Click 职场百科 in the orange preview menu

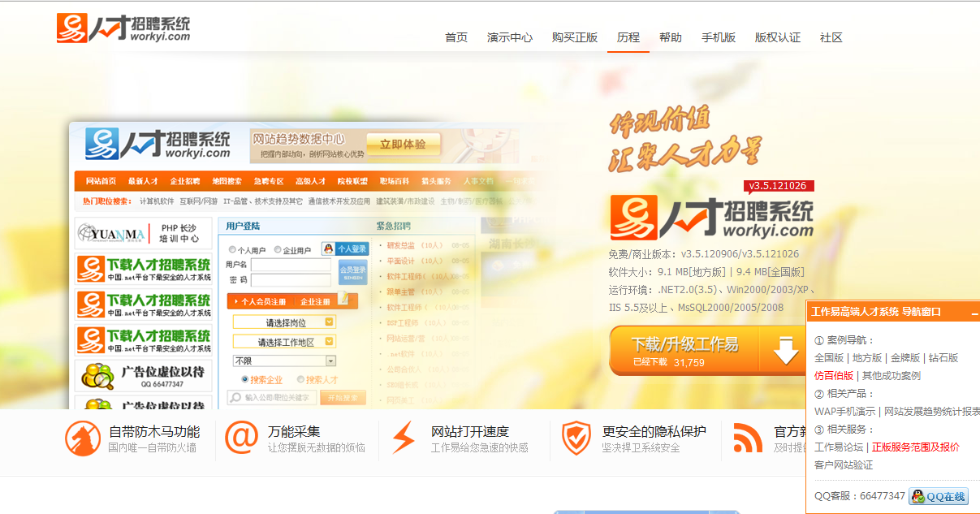[x=396, y=180]
